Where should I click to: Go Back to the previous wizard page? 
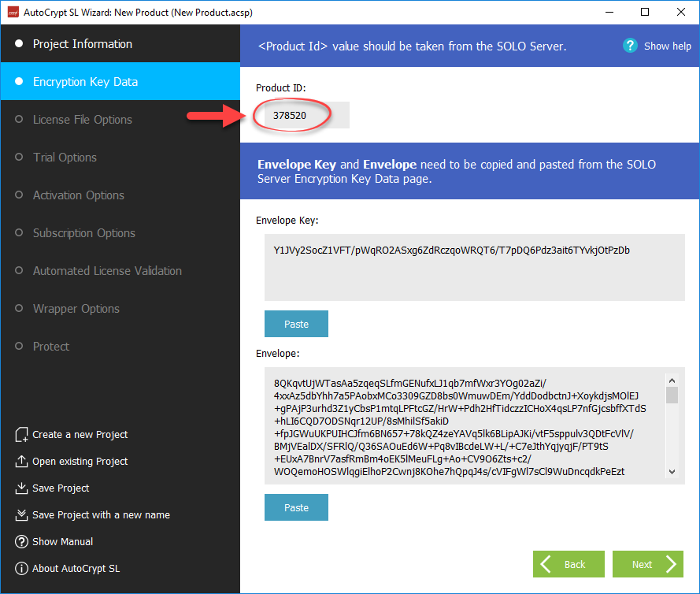569,564
